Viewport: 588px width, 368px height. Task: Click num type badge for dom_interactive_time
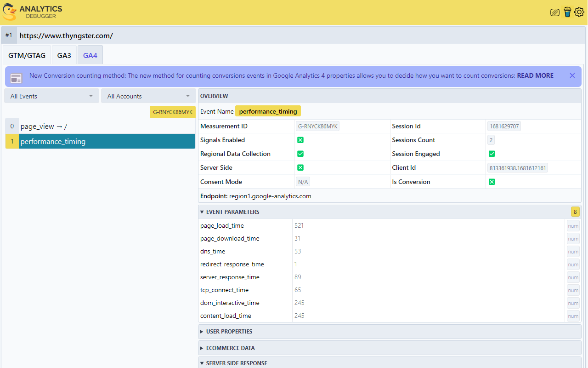click(x=573, y=303)
